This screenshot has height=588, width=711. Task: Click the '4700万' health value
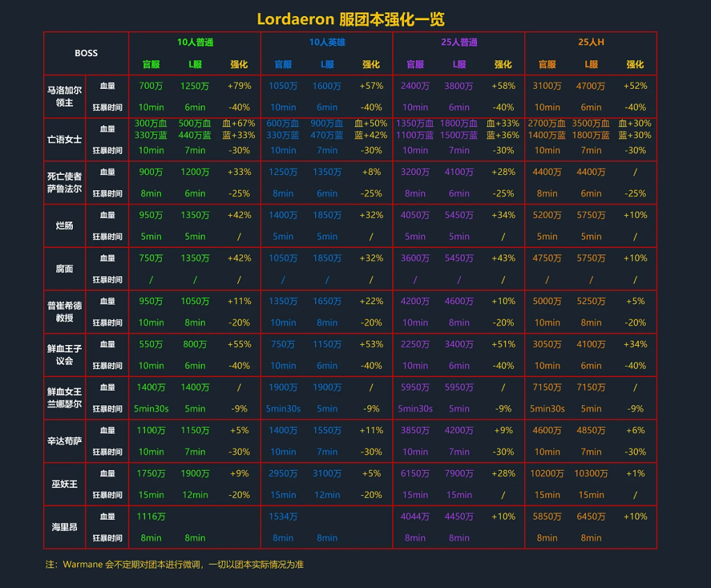[x=591, y=85]
